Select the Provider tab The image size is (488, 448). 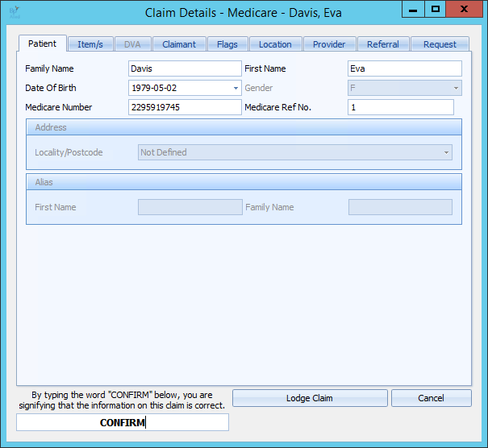tap(329, 44)
